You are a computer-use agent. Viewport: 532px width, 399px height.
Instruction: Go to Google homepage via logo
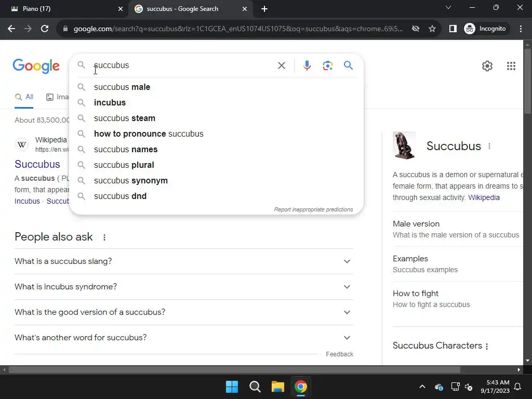tap(36, 66)
